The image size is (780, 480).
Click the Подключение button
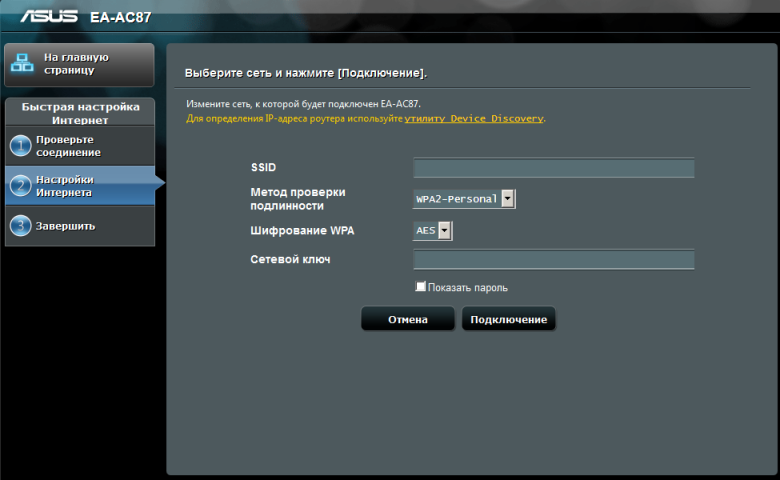point(508,319)
